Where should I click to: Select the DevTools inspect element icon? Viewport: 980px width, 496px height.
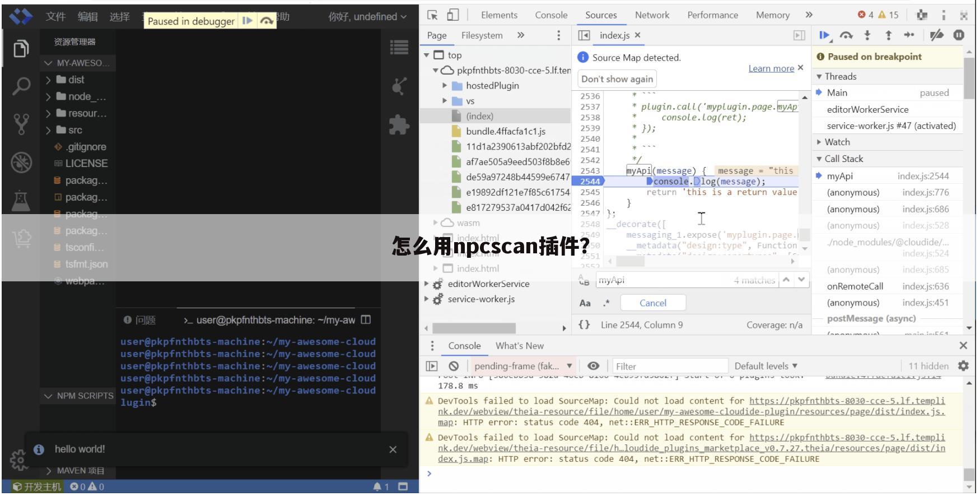pos(433,15)
